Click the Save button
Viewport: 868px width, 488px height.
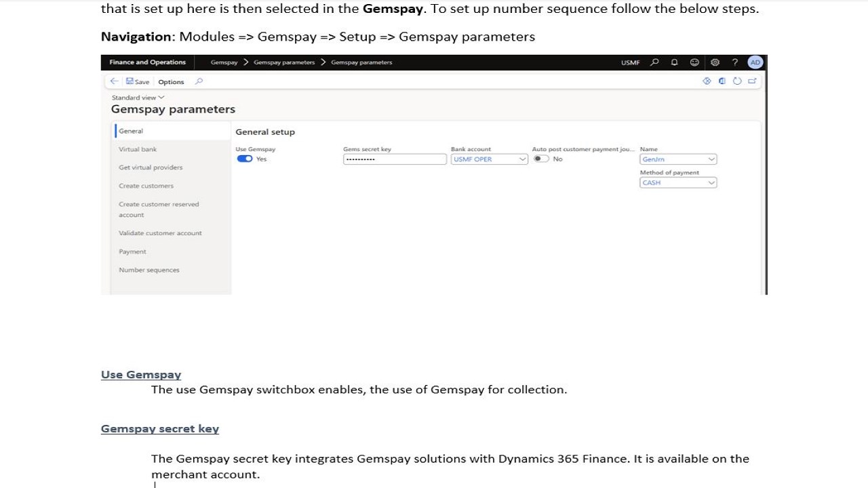point(138,81)
